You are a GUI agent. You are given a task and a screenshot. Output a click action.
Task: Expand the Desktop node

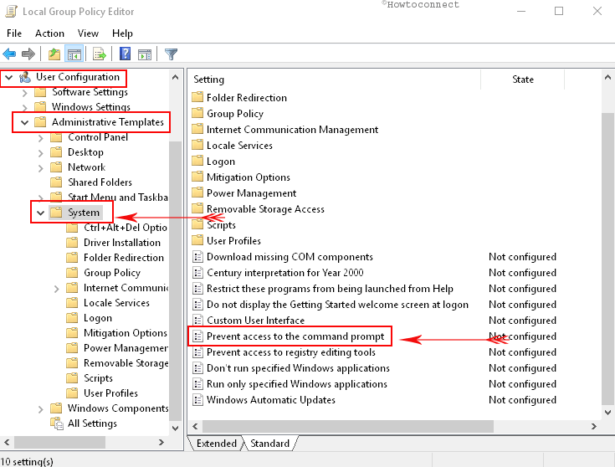pyautogui.click(x=40, y=153)
